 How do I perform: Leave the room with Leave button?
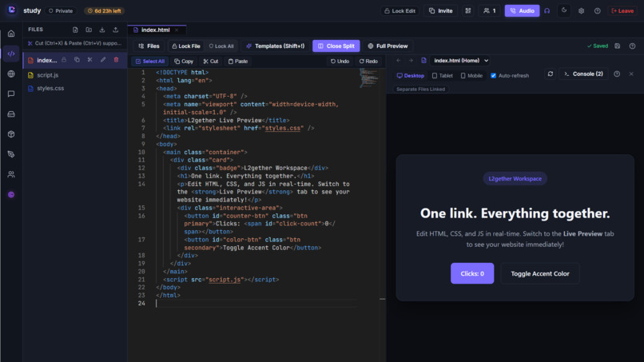[622, 10]
